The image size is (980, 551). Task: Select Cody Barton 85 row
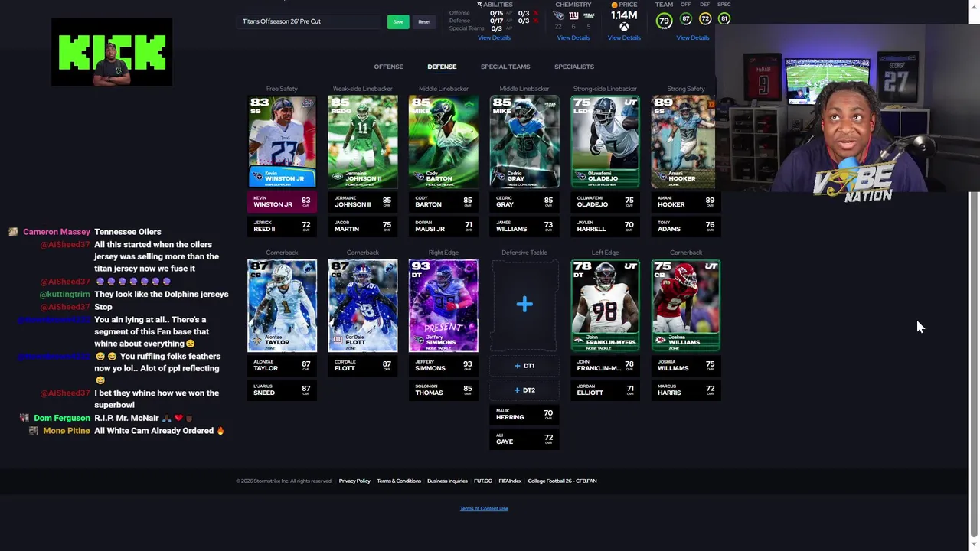click(443, 201)
